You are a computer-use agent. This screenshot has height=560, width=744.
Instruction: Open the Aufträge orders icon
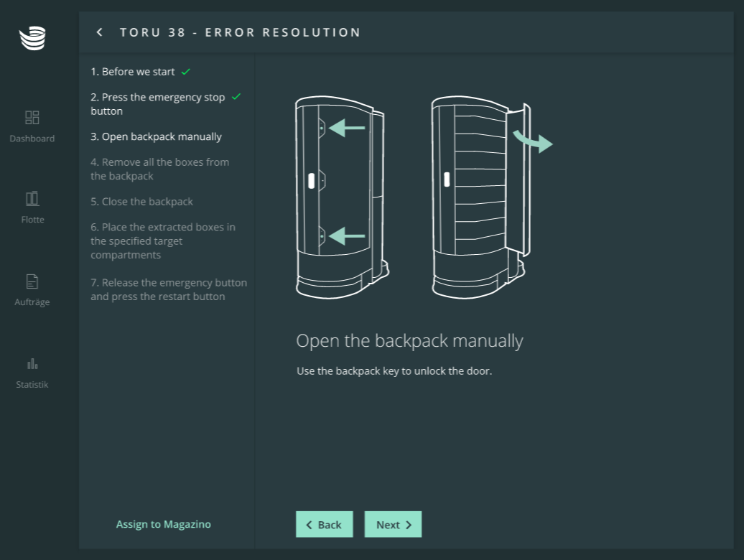tap(32, 281)
